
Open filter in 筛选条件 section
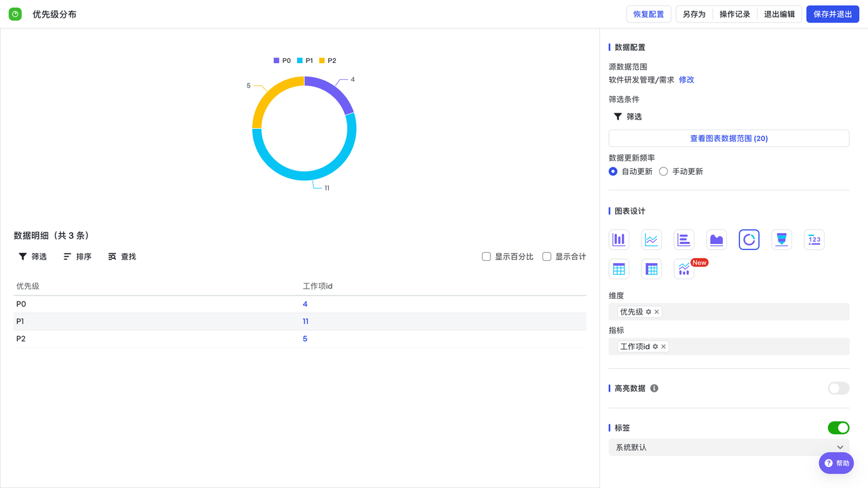coord(627,117)
